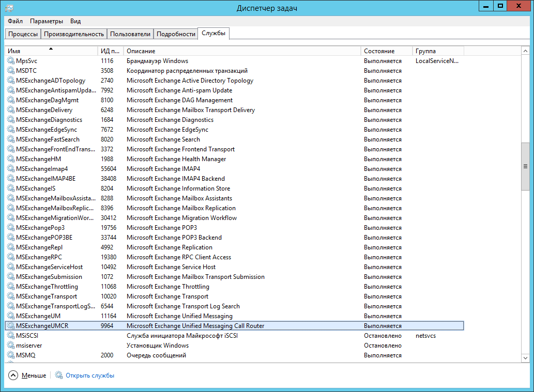Image resolution: width=534 pixels, height=392 pixels.
Task: Click the icon beside MSExchangeRPC
Action: [x=11, y=257]
